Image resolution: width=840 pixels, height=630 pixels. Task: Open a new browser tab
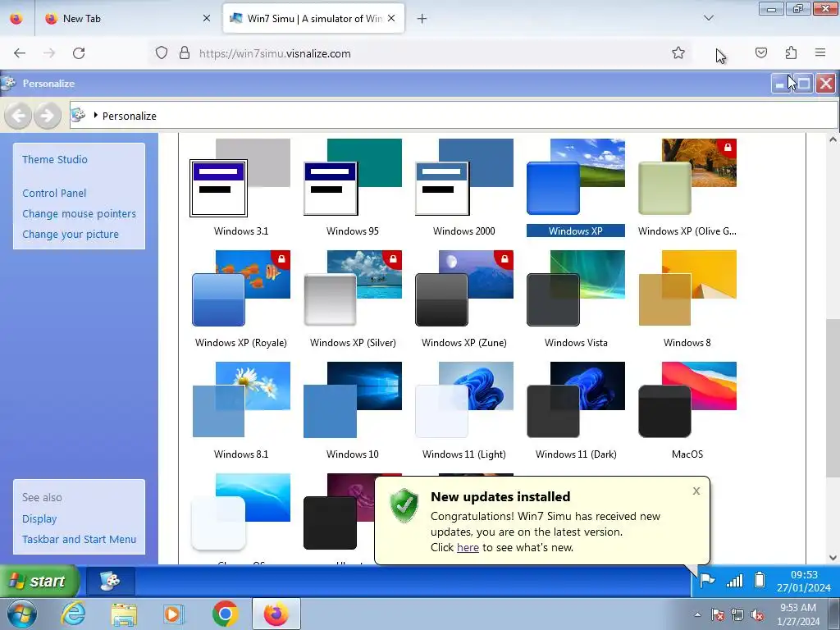click(422, 19)
